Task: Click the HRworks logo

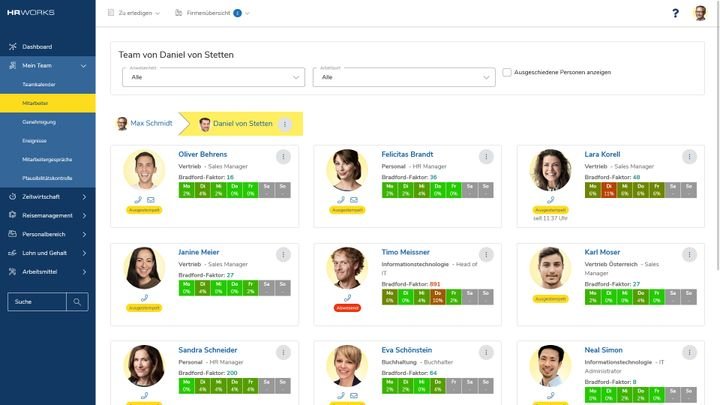Action: (x=31, y=12)
